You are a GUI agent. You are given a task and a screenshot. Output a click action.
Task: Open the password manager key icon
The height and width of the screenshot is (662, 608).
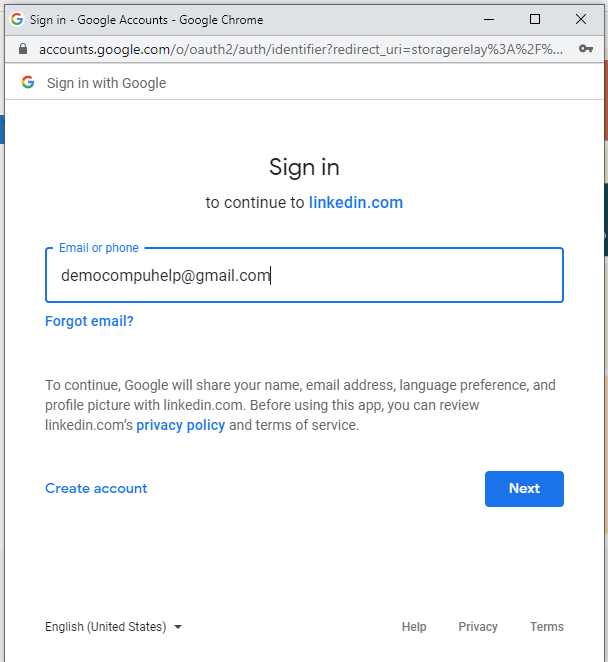tap(586, 49)
